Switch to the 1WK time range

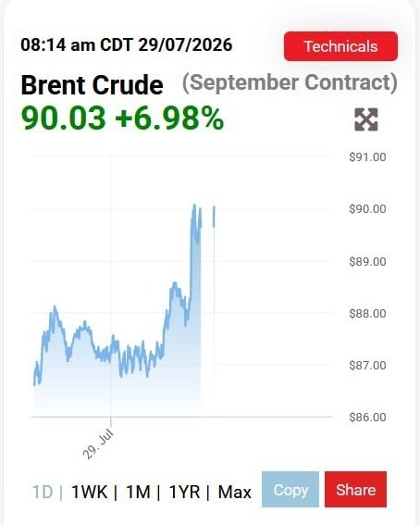click(x=90, y=493)
